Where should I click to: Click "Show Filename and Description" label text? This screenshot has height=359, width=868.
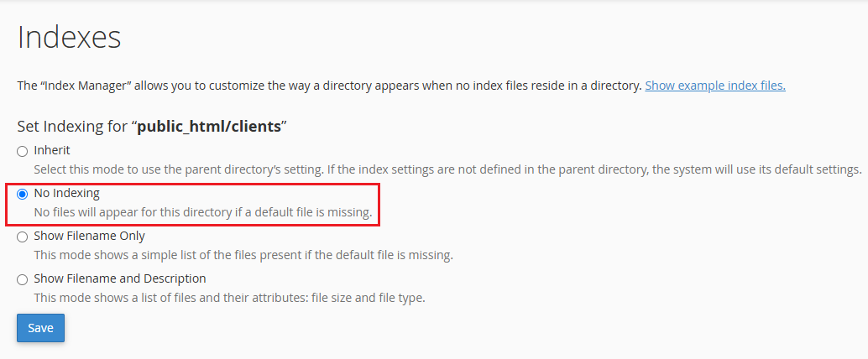[x=119, y=278]
